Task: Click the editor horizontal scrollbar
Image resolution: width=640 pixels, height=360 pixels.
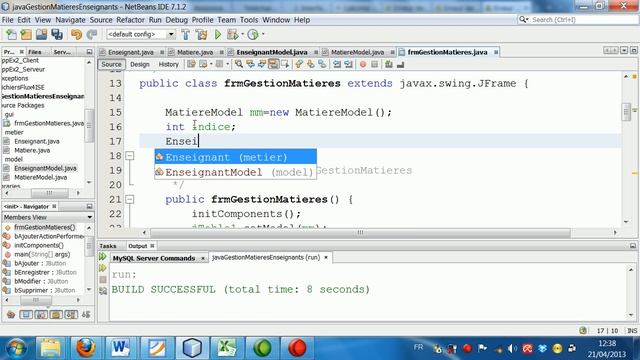Action: pos(360,232)
